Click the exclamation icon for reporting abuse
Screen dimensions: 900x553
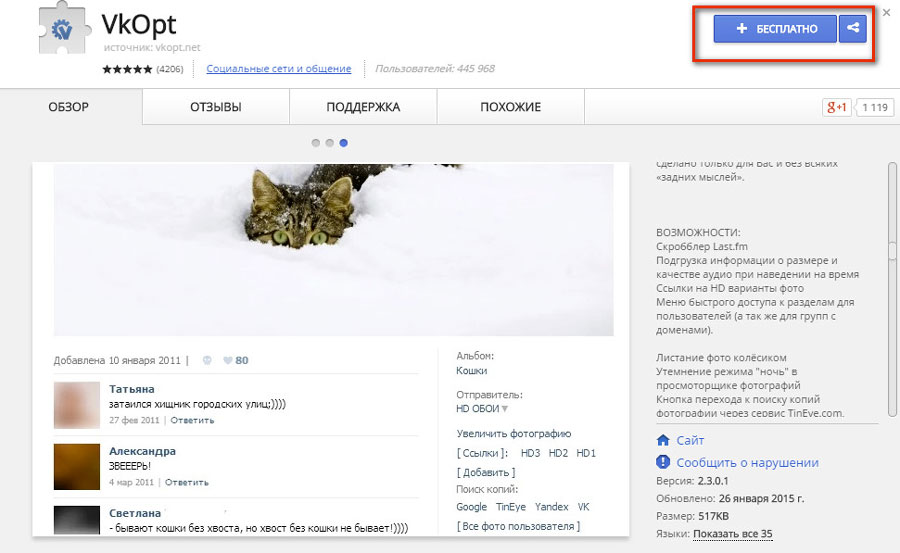(x=662, y=462)
